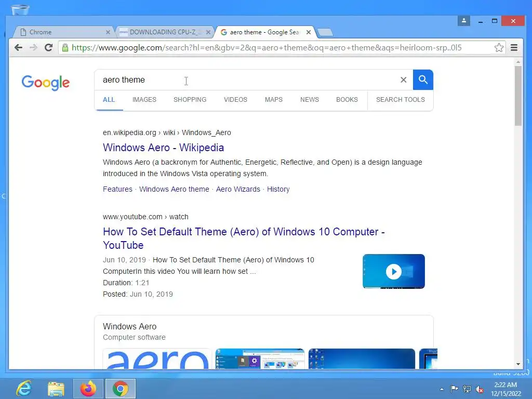Clear the search box with the X

(x=403, y=79)
